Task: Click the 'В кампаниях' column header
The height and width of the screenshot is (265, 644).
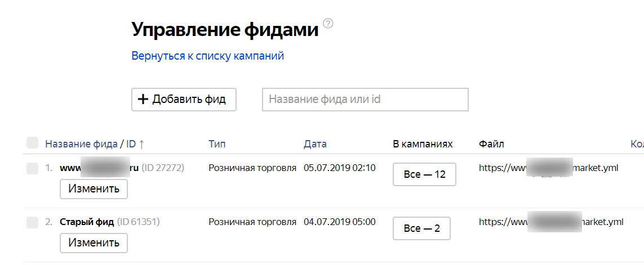Action: click(423, 144)
